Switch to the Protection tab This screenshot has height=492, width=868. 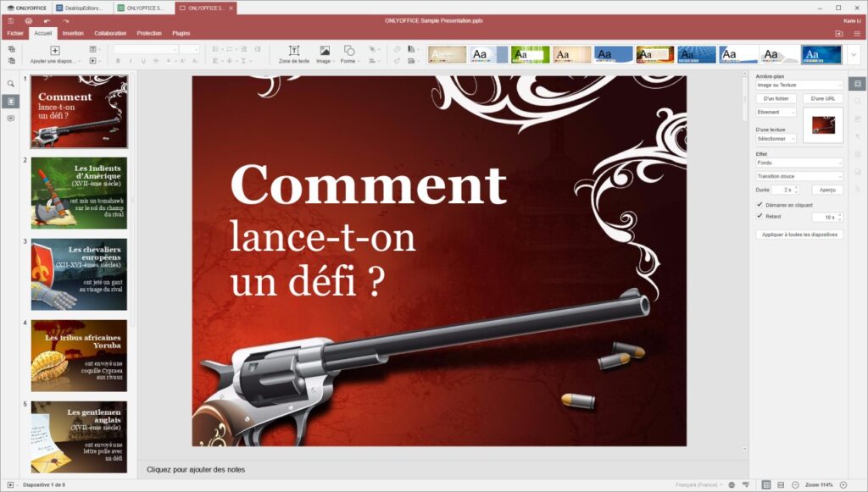149,34
